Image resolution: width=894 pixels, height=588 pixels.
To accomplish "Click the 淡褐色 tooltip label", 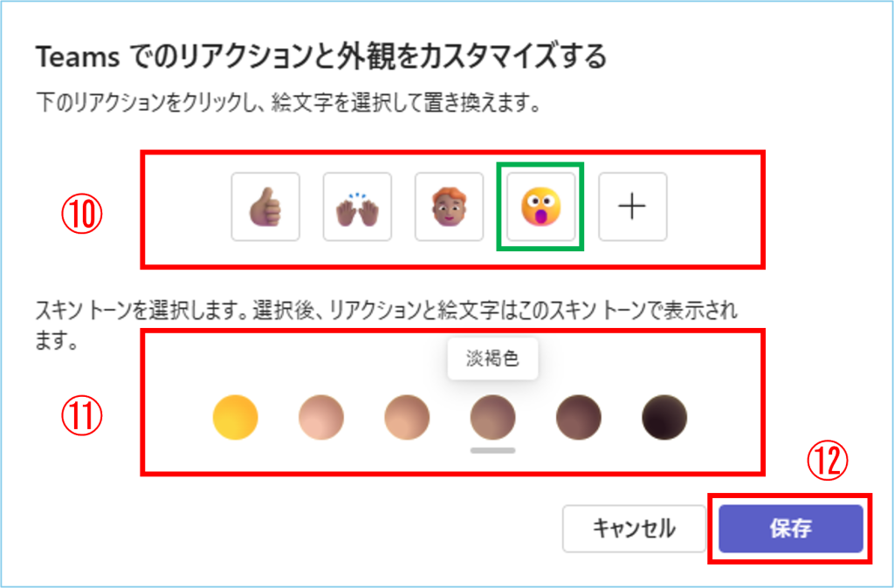I will tap(492, 359).
